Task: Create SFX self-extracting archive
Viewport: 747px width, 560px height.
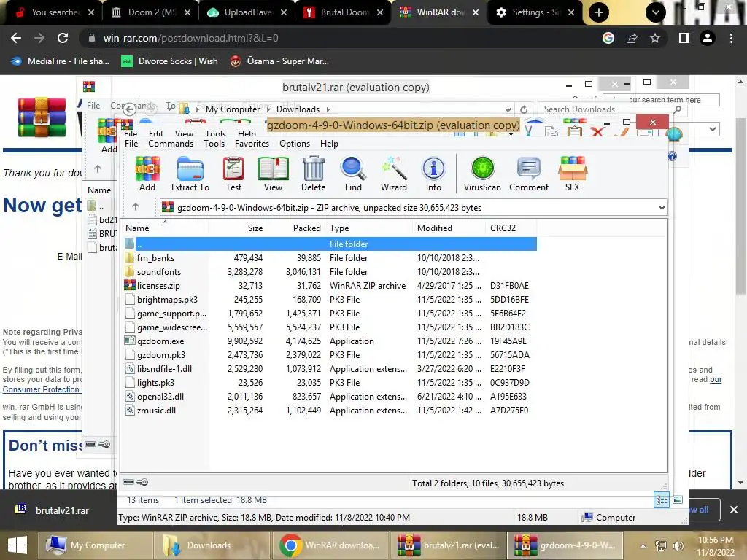Action: 572,174
